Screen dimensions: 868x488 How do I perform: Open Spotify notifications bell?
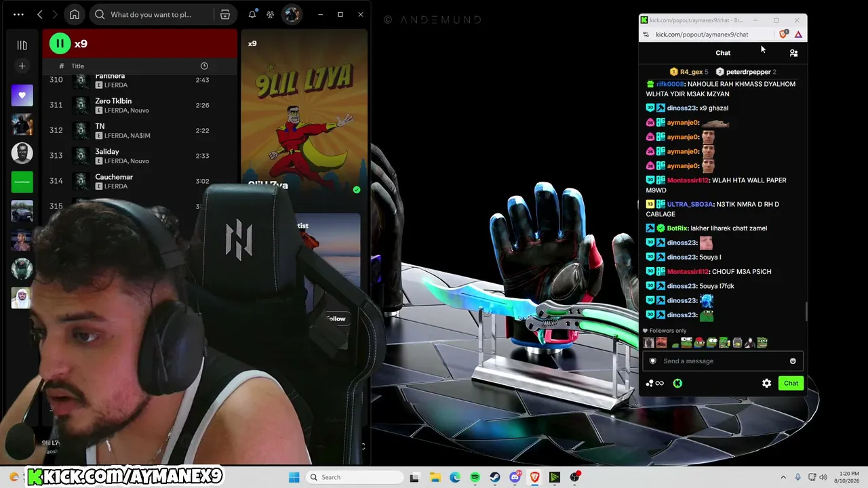(252, 14)
